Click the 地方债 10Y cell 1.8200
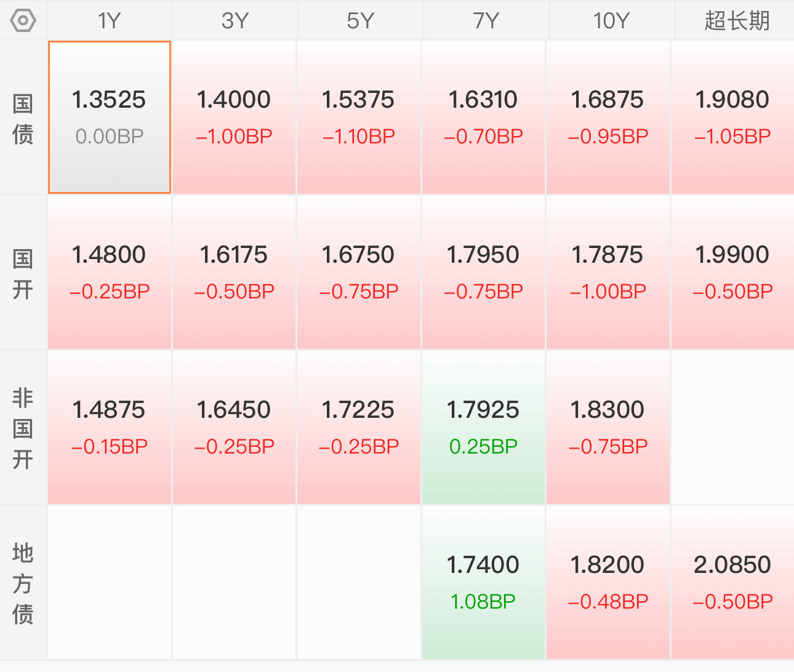 pyautogui.click(x=608, y=583)
